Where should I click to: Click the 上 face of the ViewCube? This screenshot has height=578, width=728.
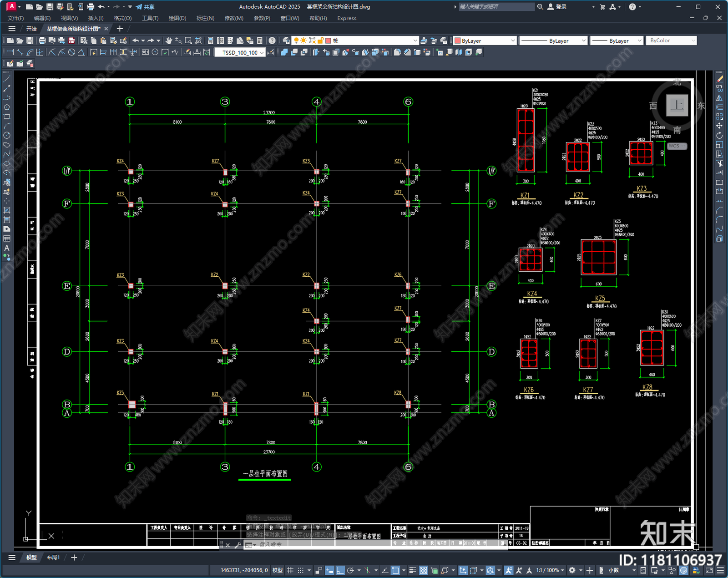point(677,106)
